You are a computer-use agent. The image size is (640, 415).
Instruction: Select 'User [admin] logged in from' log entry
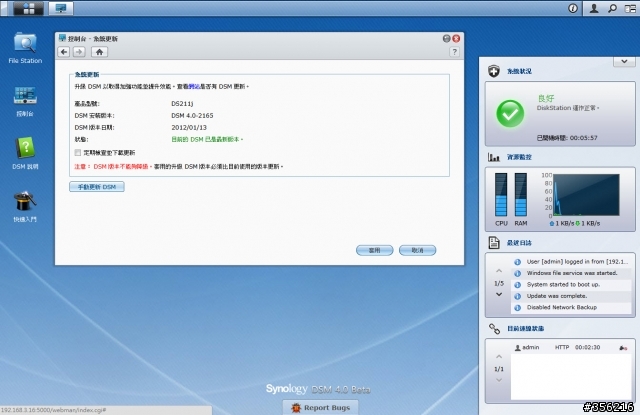pyautogui.click(x=571, y=262)
